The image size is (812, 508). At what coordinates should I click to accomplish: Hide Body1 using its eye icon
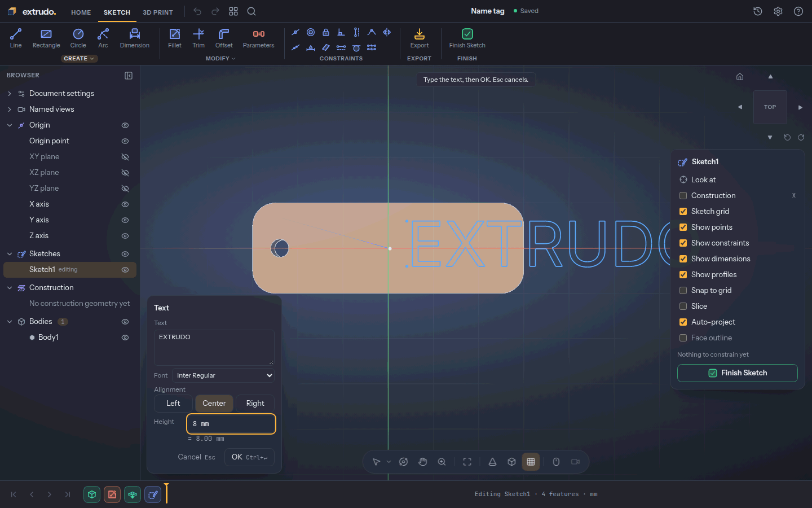click(125, 338)
